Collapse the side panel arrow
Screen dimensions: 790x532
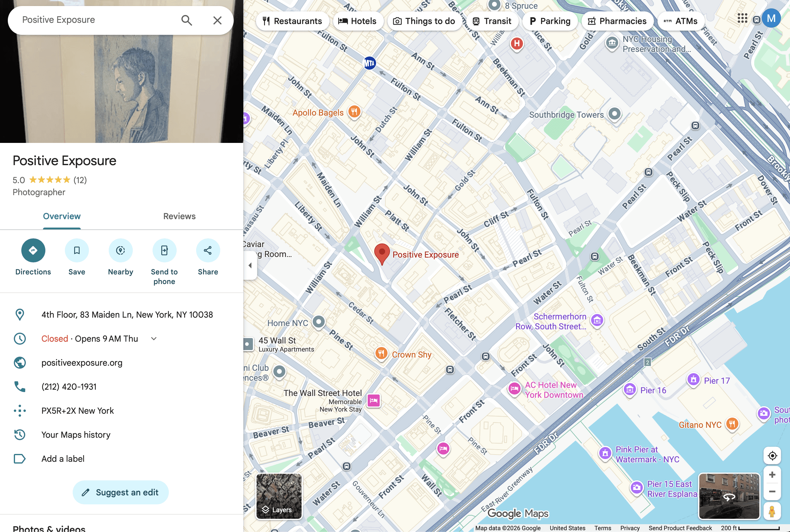(250, 265)
